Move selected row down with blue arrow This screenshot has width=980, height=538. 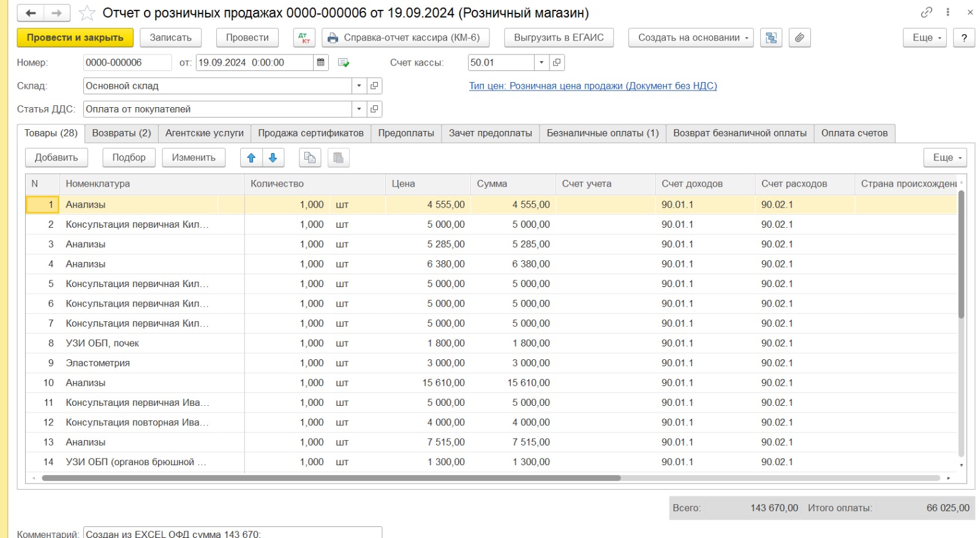[x=273, y=158]
